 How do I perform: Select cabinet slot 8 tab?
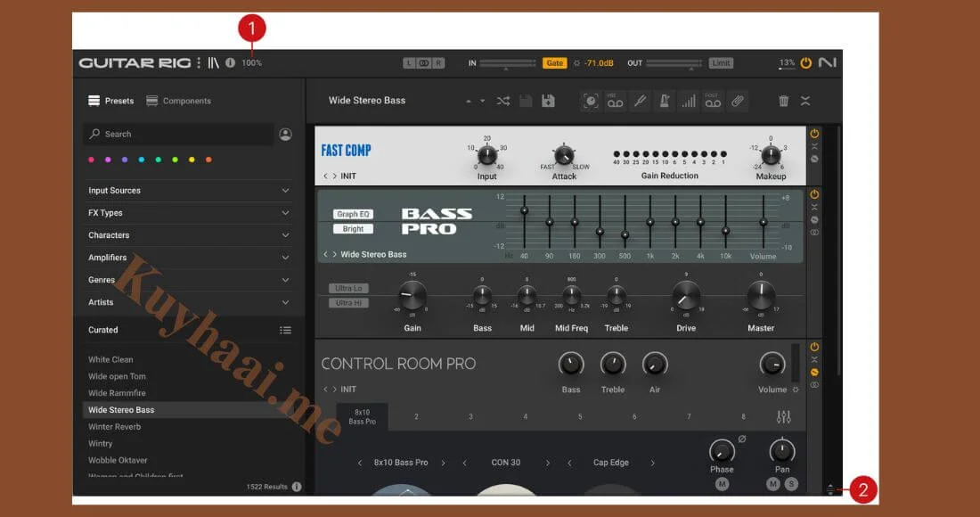(x=743, y=417)
